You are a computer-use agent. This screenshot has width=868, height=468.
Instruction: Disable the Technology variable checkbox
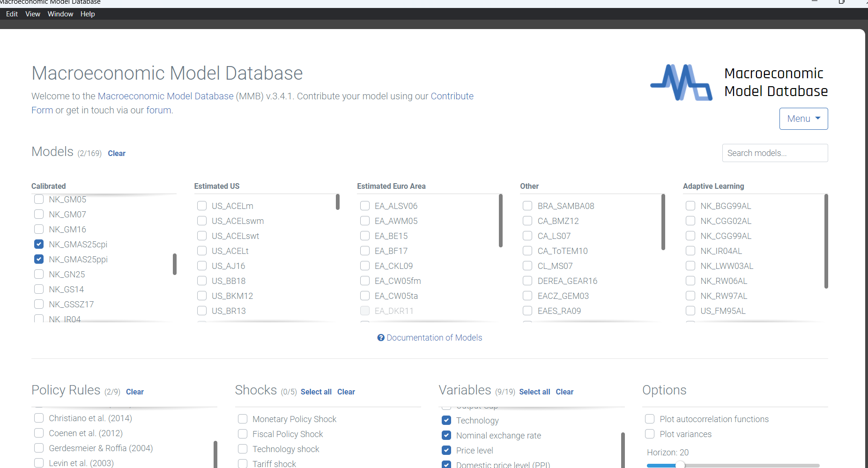pyautogui.click(x=446, y=421)
